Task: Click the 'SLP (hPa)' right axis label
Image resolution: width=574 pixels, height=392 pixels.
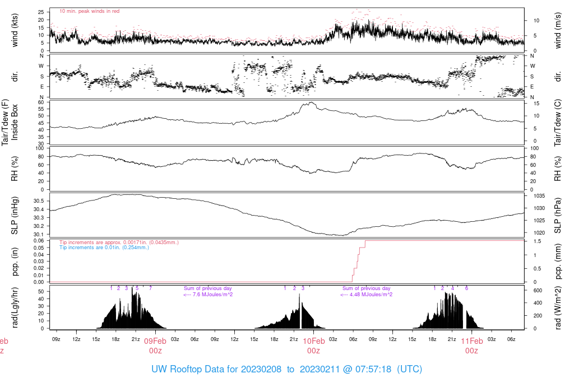Action: (x=558, y=216)
